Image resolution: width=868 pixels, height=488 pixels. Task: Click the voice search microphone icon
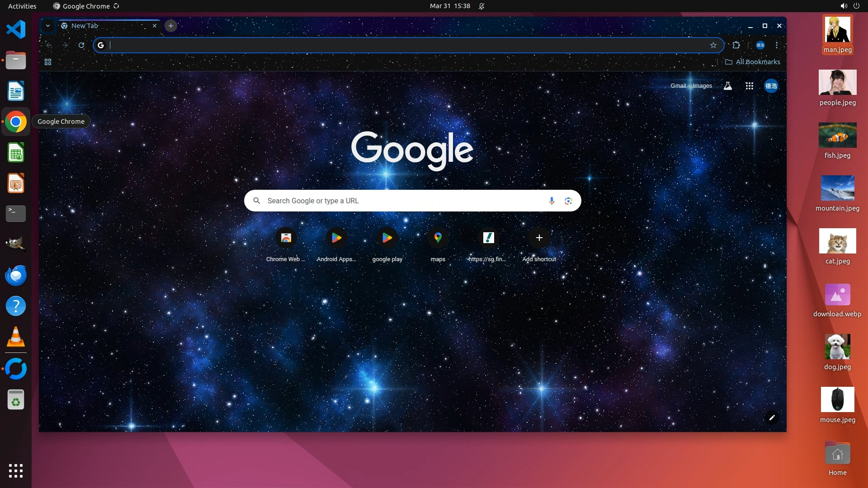[552, 201]
